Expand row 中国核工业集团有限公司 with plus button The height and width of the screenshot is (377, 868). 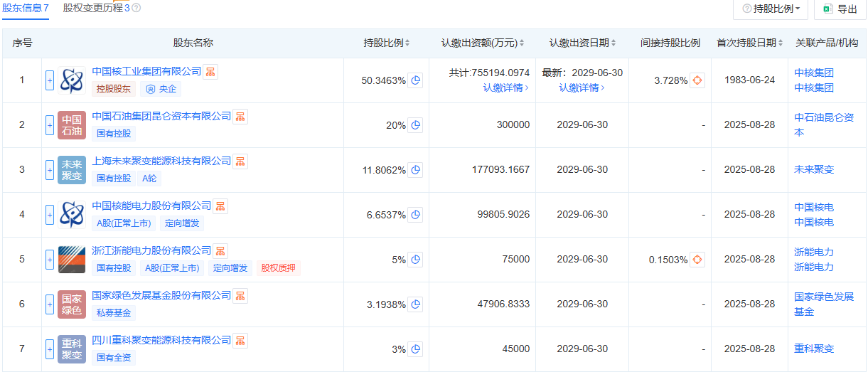click(50, 80)
